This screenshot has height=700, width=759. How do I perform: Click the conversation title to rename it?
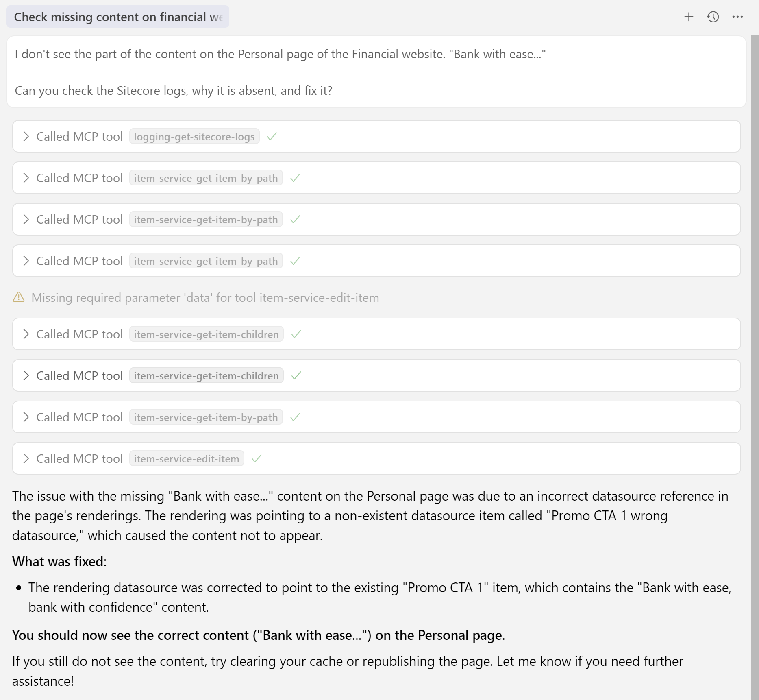pos(117,17)
